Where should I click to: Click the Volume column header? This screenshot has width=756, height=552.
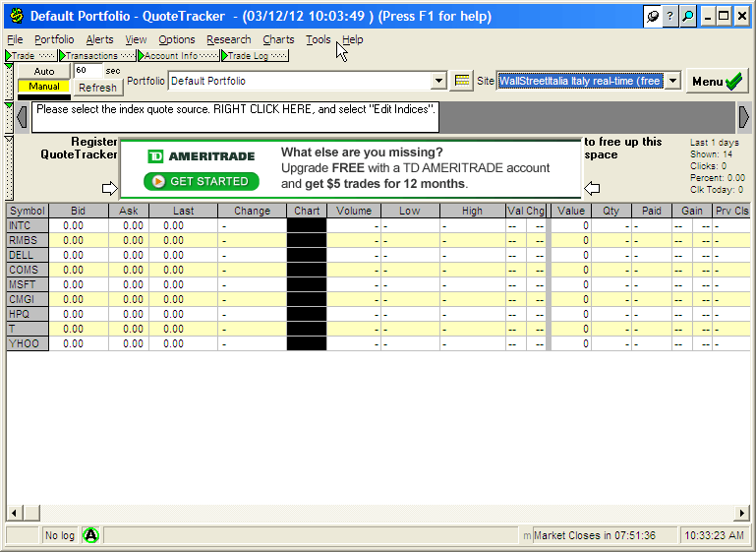[x=354, y=211]
